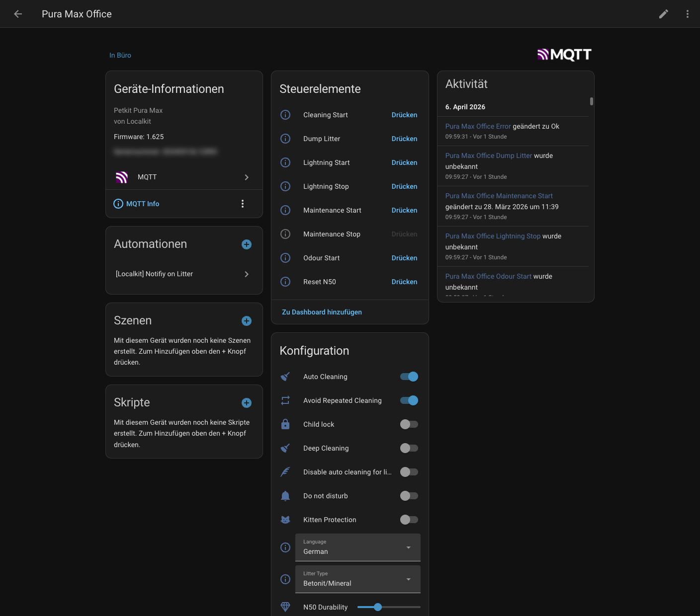Click the diamond icon for N50 Durability
This screenshot has height=616, width=700.
point(285,607)
